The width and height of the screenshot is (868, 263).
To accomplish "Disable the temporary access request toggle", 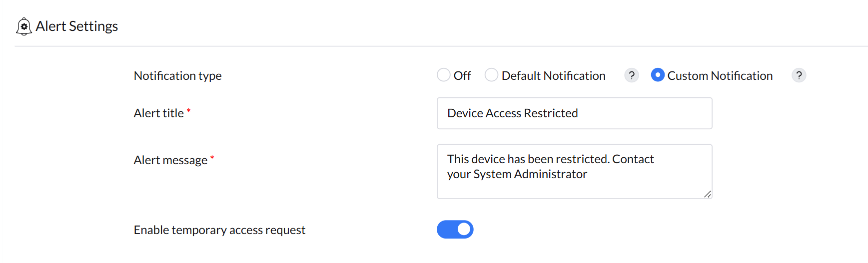I will click(455, 230).
